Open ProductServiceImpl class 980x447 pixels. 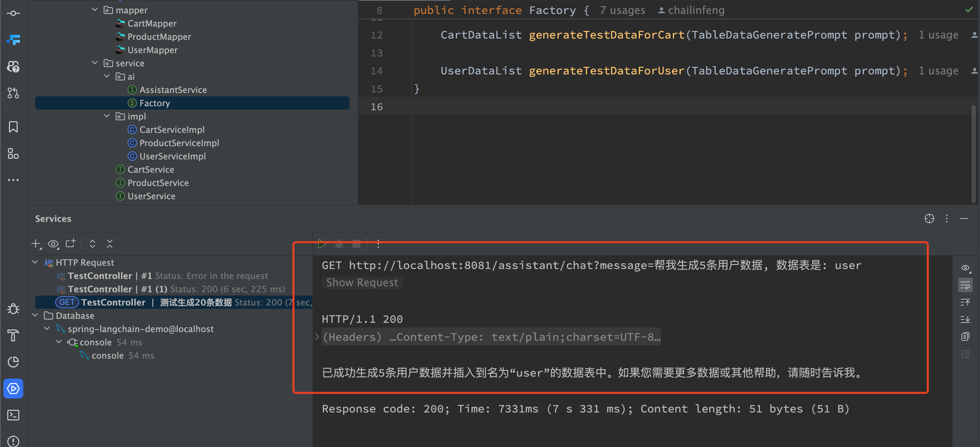(x=179, y=143)
